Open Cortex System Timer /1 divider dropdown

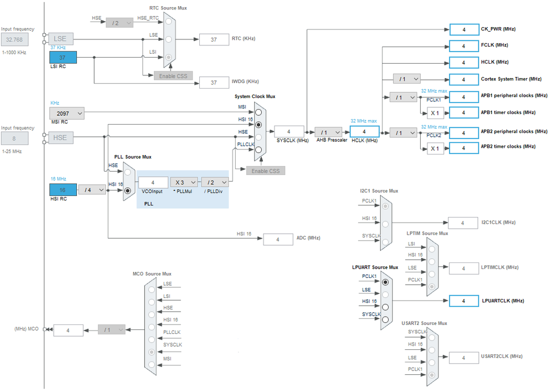tap(407, 79)
